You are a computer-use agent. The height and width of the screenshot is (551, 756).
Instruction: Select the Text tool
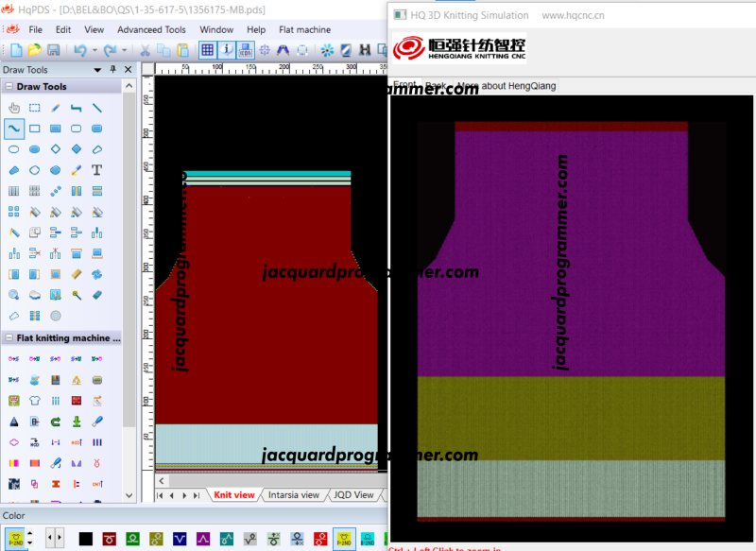pyautogui.click(x=97, y=170)
